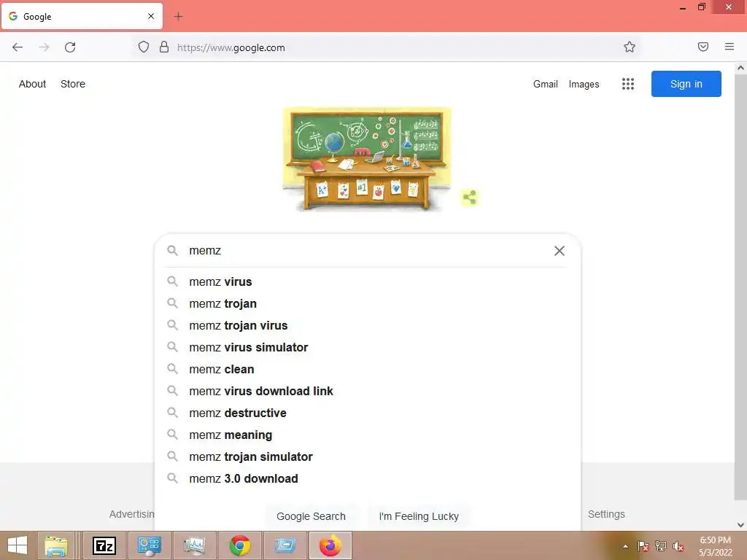Select suggestion memz destructive
The height and width of the screenshot is (560, 747).
[x=368, y=413]
